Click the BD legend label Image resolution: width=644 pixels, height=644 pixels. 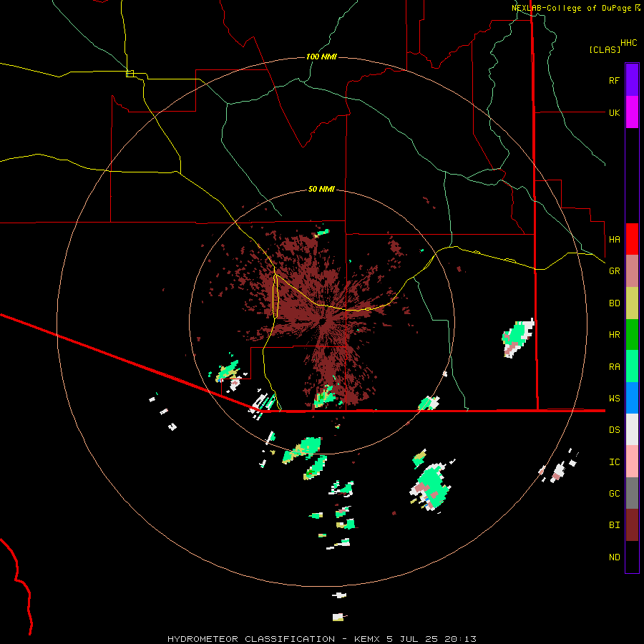click(614, 303)
